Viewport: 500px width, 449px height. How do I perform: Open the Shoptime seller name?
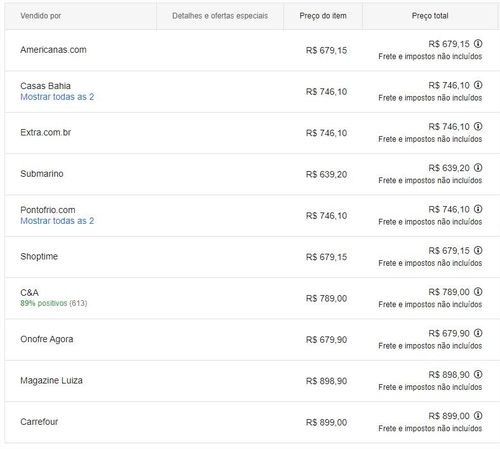click(x=39, y=257)
